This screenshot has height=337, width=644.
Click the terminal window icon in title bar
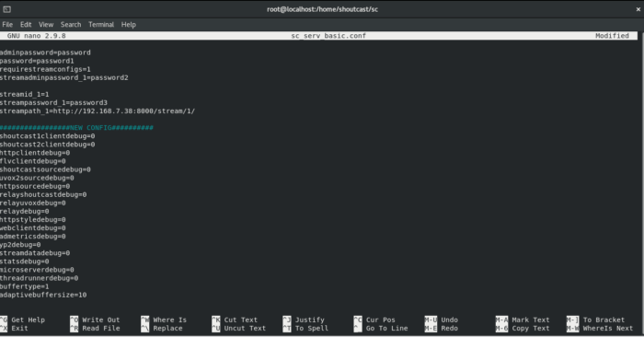coord(7,9)
